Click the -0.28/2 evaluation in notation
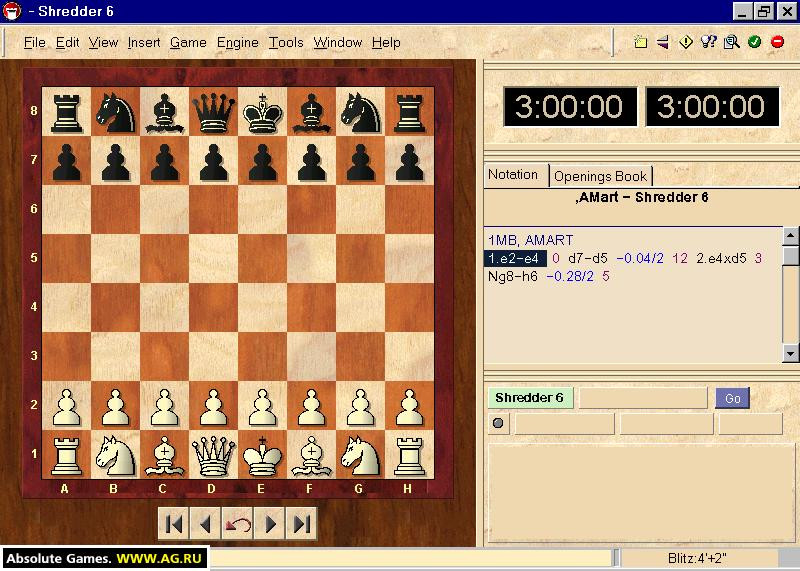Image resolution: width=800 pixels, height=571 pixels. pos(570,277)
